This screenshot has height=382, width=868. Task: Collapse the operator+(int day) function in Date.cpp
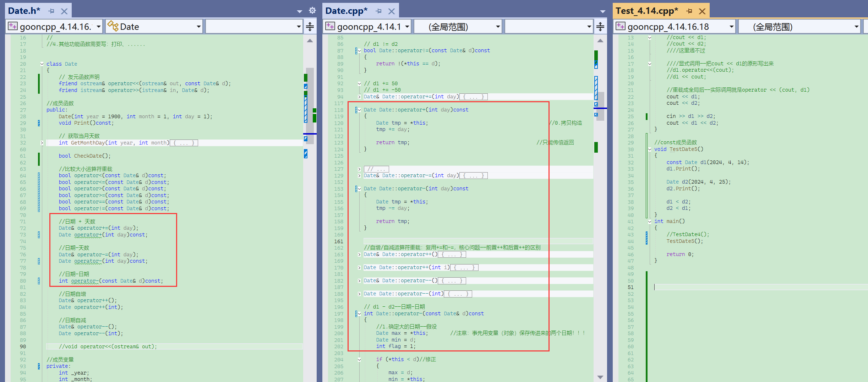359,110
